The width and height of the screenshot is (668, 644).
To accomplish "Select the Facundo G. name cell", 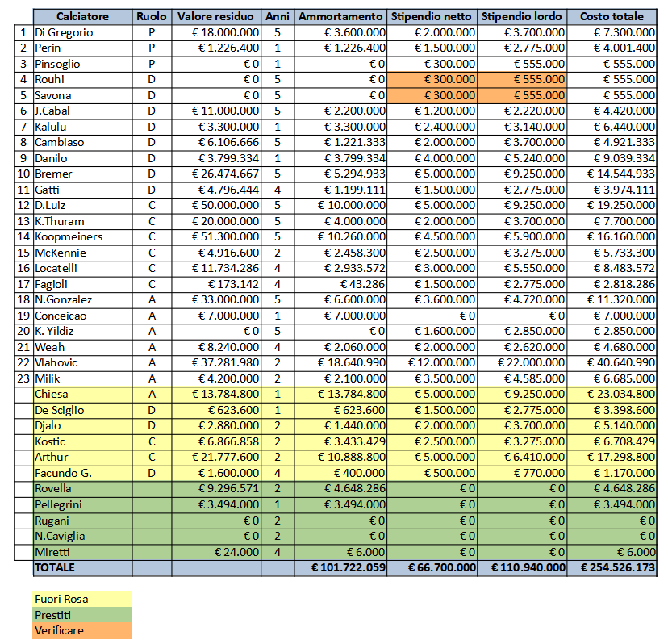I will coord(82,474).
